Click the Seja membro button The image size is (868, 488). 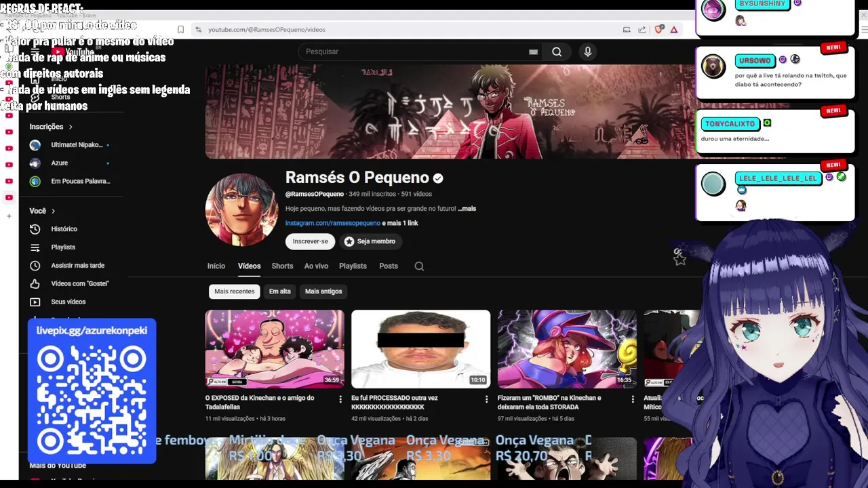pyautogui.click(x=370, y=241)
